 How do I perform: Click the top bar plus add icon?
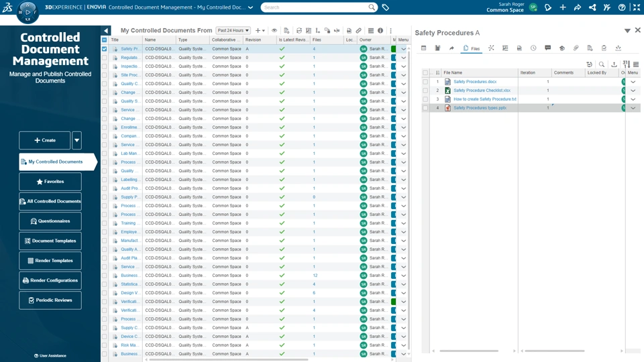[563, 7]
